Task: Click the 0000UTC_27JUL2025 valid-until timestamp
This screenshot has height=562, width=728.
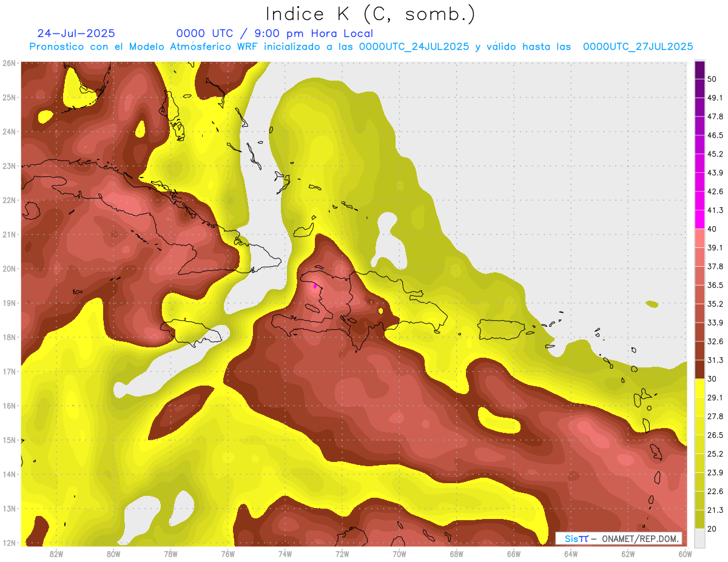Action: coord(638,47)
